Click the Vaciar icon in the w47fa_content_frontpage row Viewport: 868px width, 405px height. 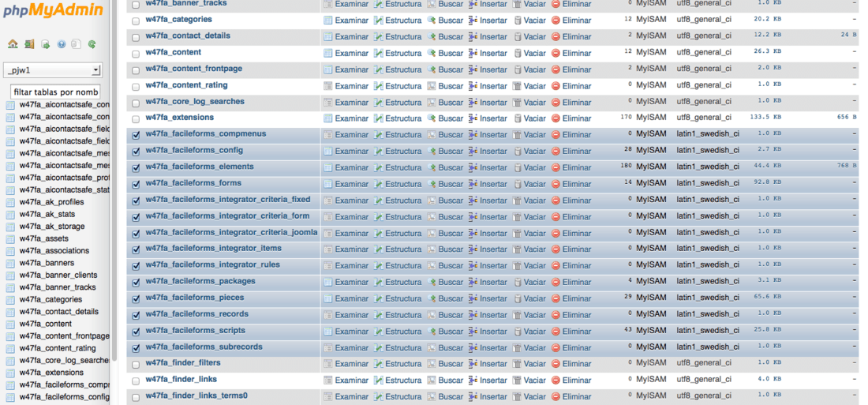coord(517,69)
